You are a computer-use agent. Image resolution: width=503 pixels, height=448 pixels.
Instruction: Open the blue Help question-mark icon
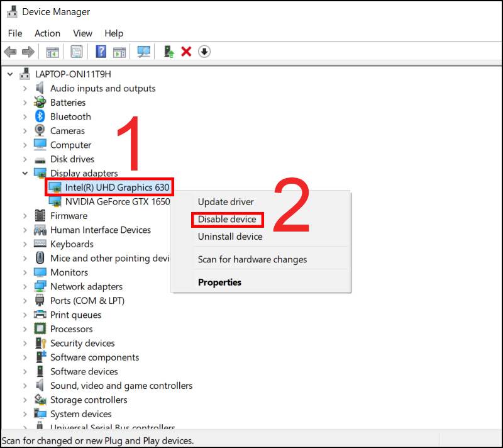(x=101, y=52)
